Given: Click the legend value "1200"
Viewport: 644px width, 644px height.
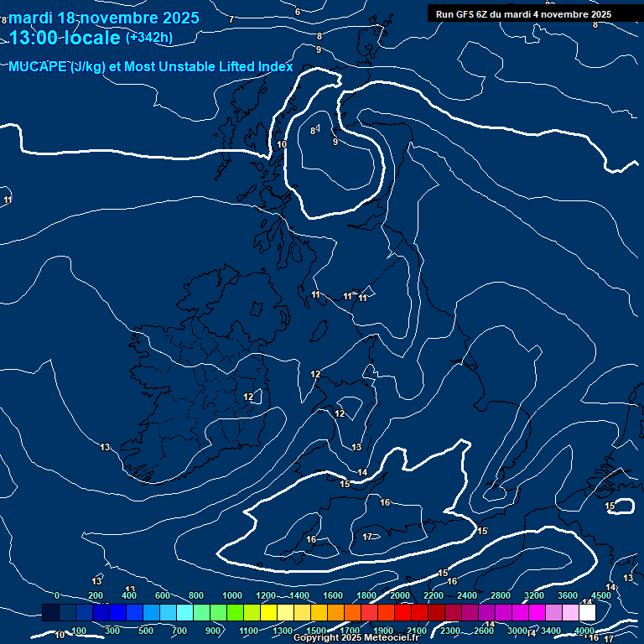Looking at the screenshot, I should pos(266,595).
